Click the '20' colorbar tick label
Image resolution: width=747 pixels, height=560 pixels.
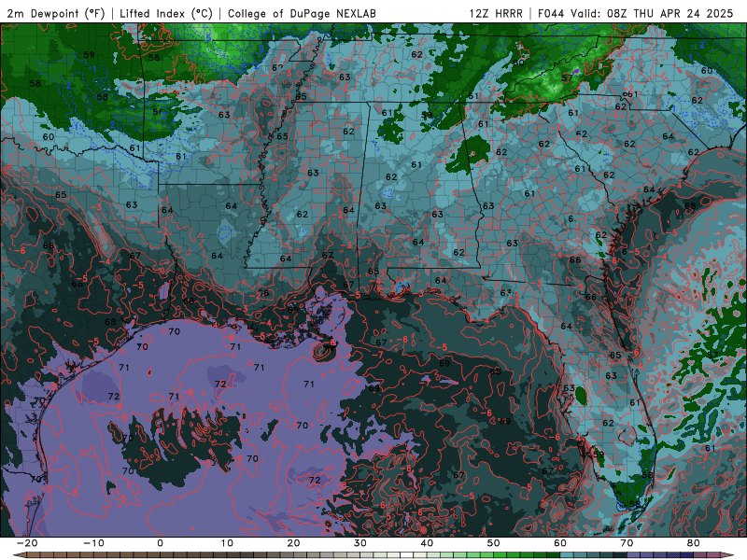[x=293, y=543]
